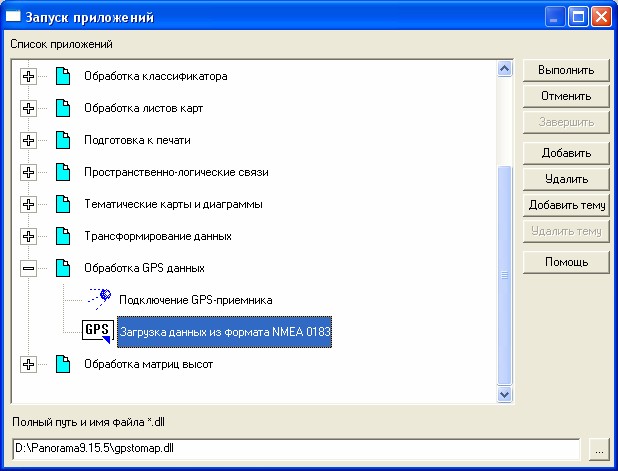
Task: Click the GPS icon for NMEA 0183 loading
Action: pos(97,331)
